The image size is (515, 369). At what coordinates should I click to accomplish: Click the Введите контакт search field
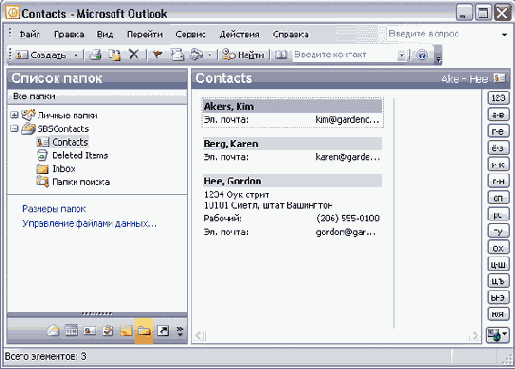click(345, 55)
